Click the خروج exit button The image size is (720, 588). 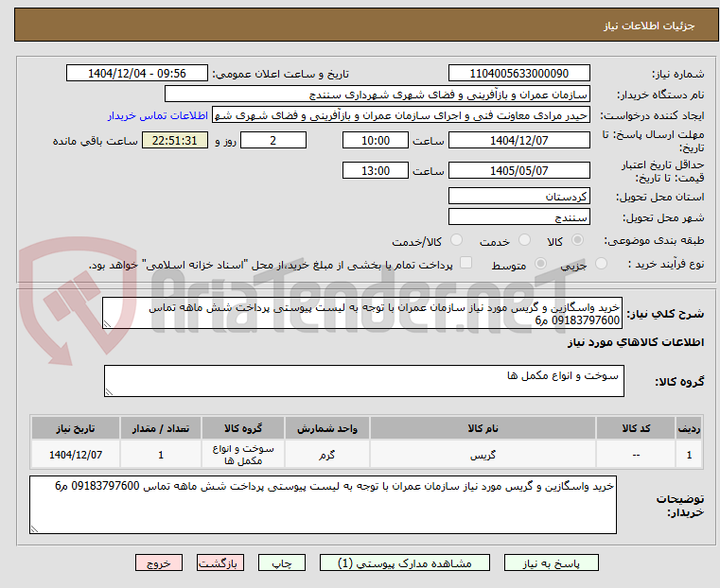tap(159, 562)
